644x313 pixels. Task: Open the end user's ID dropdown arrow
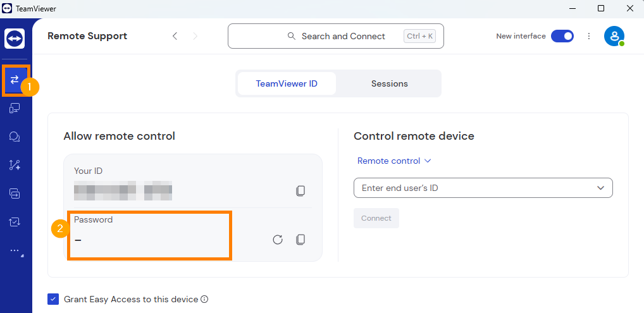click(x=600, y=188)
